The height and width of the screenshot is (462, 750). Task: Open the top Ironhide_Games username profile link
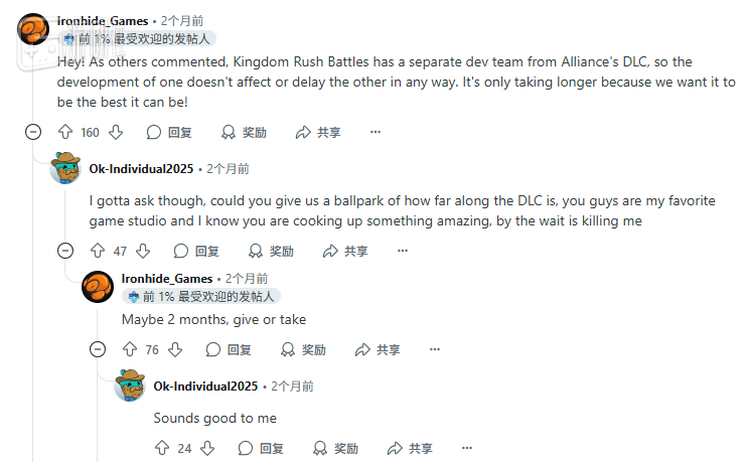click(103, 20)
